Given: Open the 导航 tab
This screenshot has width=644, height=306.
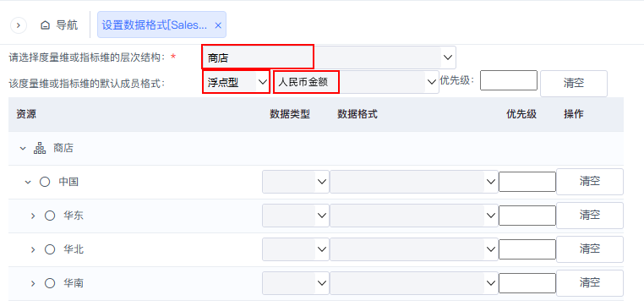Looking at the screenshot, I should [59, 25].
